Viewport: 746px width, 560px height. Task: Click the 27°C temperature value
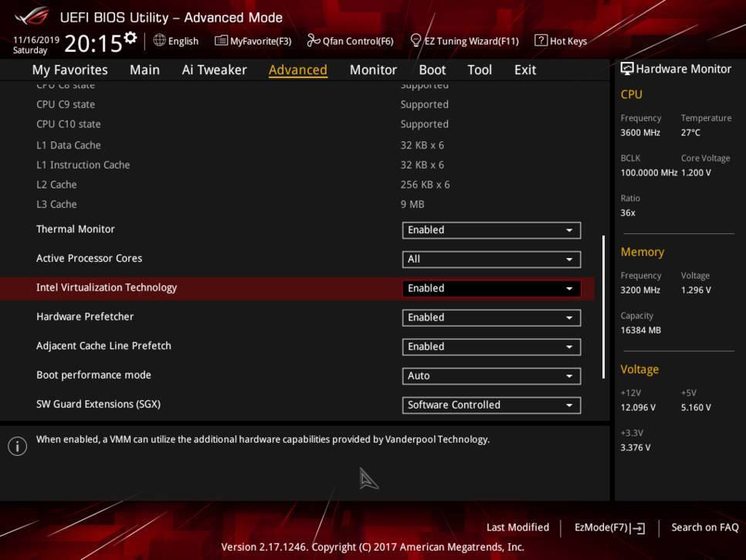690,133
